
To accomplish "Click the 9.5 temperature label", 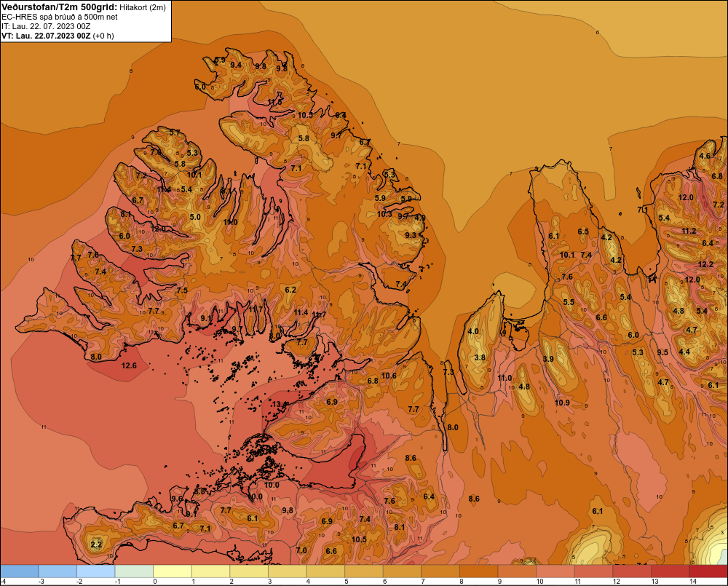I will click(662, 352).
